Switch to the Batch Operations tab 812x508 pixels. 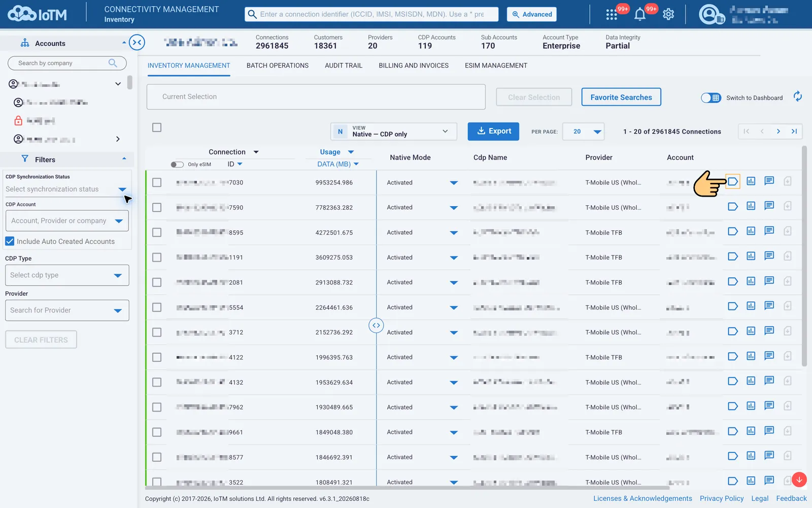[278, 66]
